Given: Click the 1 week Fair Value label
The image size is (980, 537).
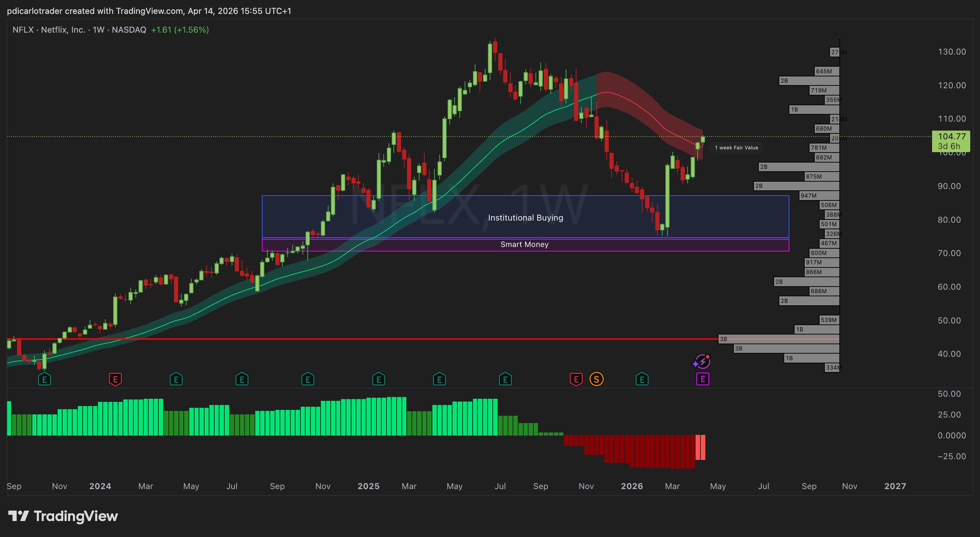Looking at the screenshot, I should 736,148.
